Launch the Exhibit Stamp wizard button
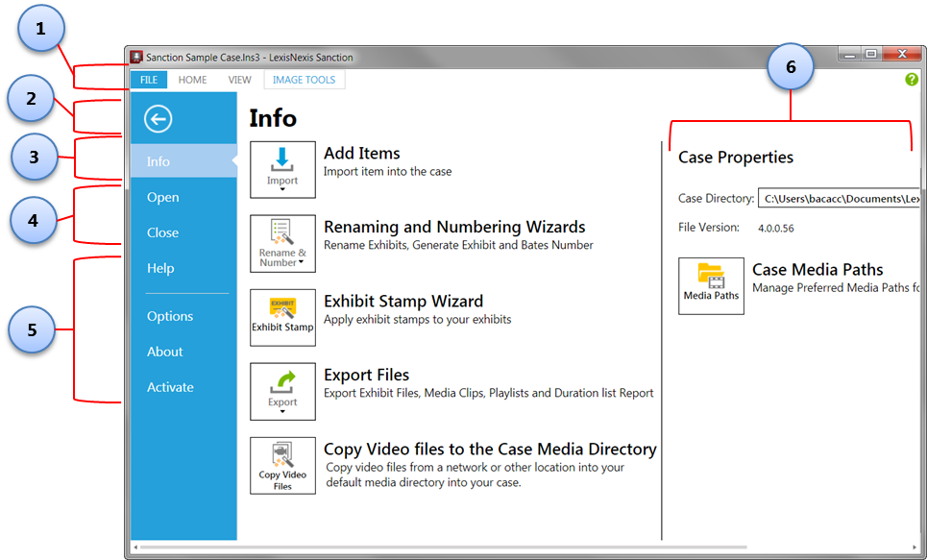The image size is (927, 560). tap(282, 318)
